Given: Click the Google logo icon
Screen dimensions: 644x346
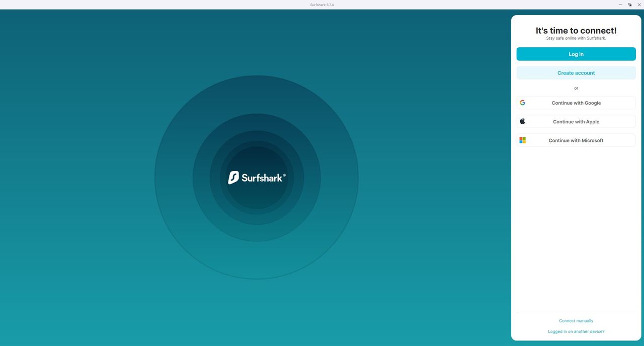Looking at the screenshot, I should click(x=522, y=103).
